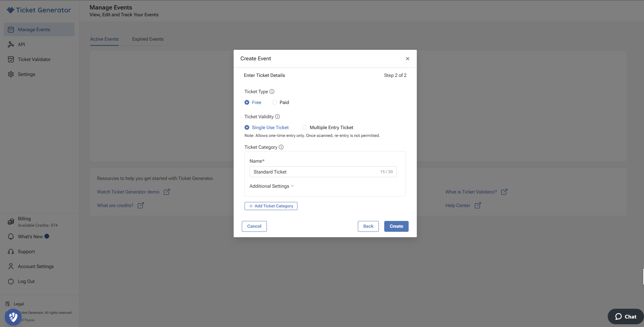Close the Create Event dialog
This screenshot has width=644, height=327.
408,59
